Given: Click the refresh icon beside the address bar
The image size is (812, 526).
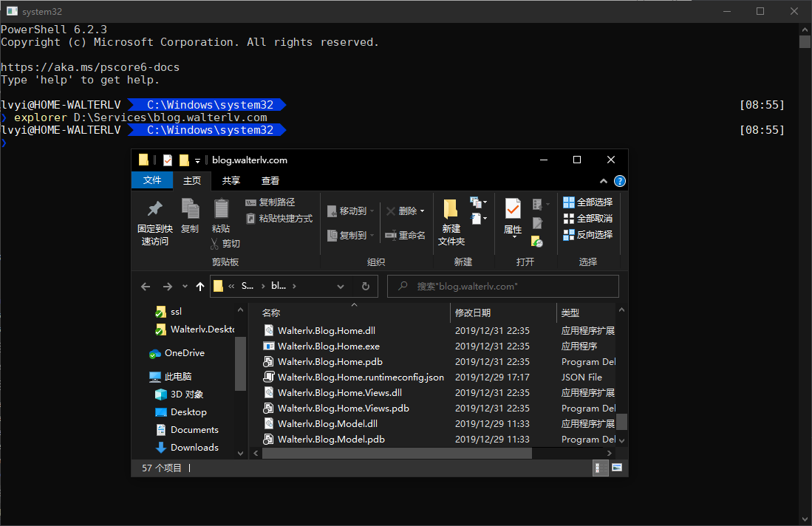Looking at the screenshot, I should pos(365,287).
